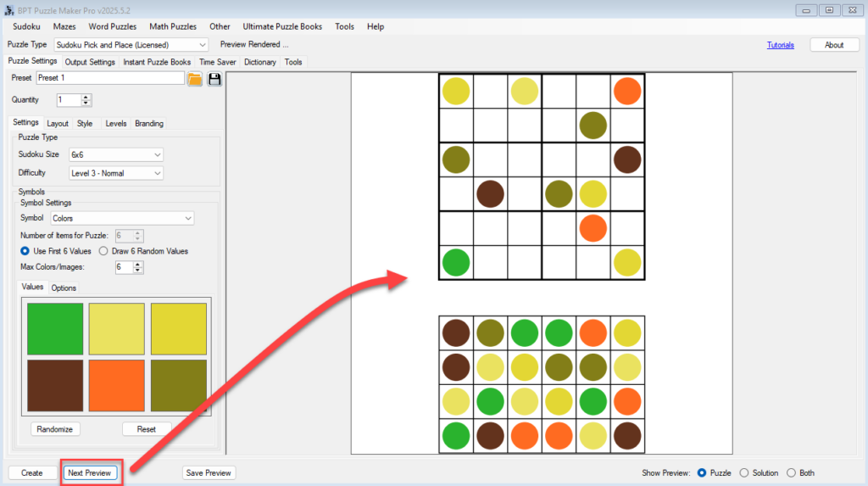Click the BPT Puzzle Maker app icon
This screenshot has width=868, height=486.
click(8, 10)
